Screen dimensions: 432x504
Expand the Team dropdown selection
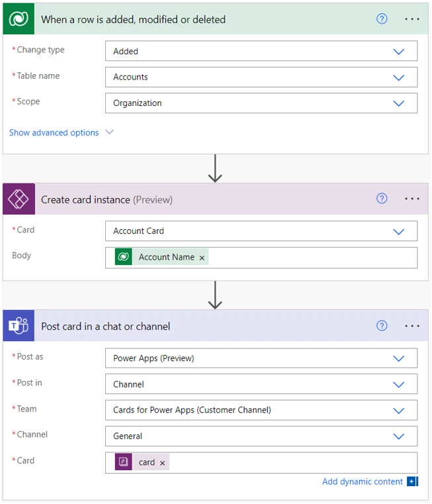click(x=398, y=411)
